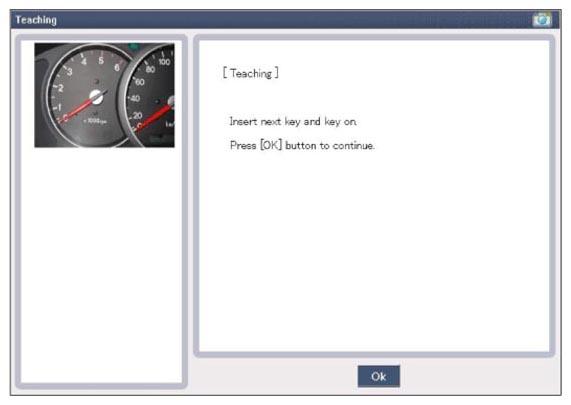
Task: Click the number 100 on the speedometer
Action: pos(164,62)
